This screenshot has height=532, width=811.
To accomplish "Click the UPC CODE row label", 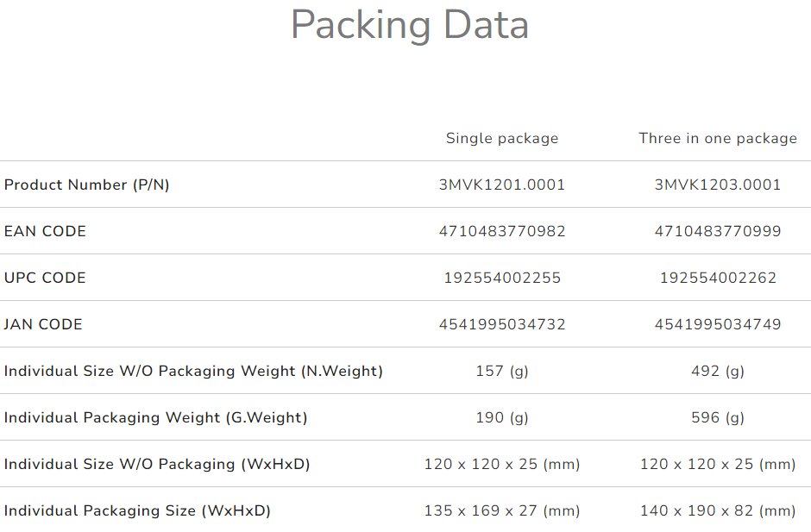I will coord(45,278).
